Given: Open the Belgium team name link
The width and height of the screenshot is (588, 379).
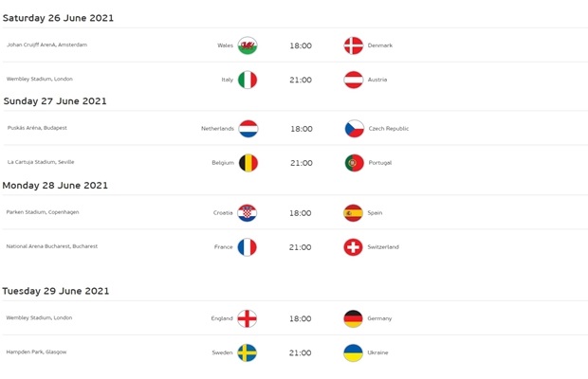Looking at the screenshot, I should 223,163.
